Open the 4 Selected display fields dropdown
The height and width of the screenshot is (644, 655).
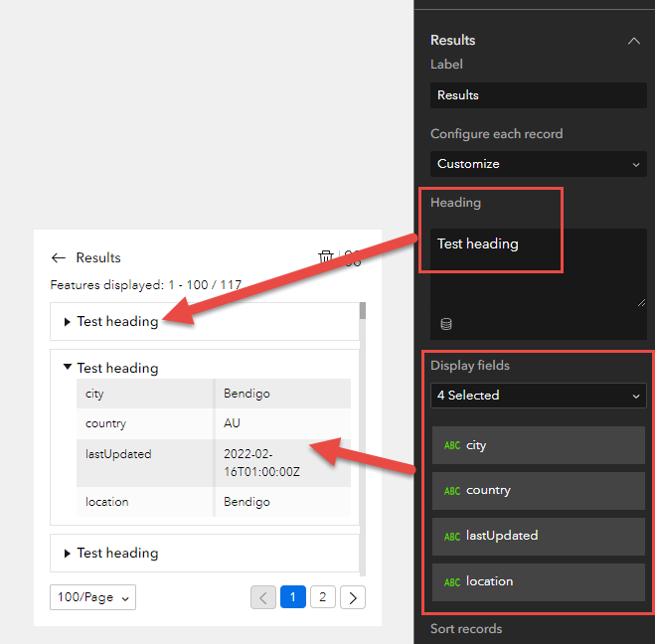[539, 396]
